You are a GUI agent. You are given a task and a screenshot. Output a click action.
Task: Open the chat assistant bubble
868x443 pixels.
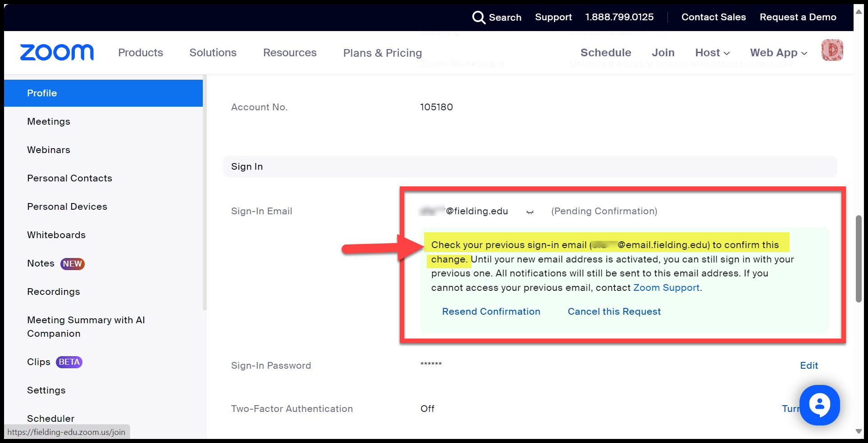pyautogui.click(x=819, y=405)
